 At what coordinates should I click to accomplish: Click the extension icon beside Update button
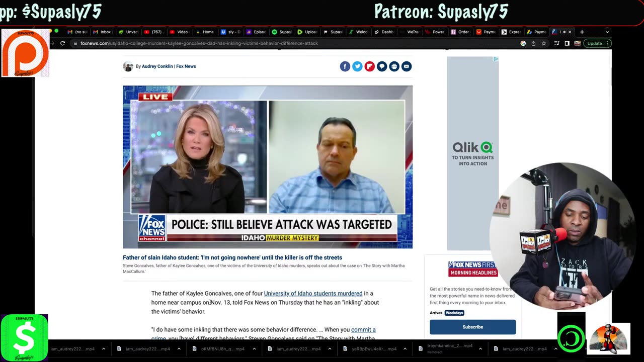(x=577, y=43)
